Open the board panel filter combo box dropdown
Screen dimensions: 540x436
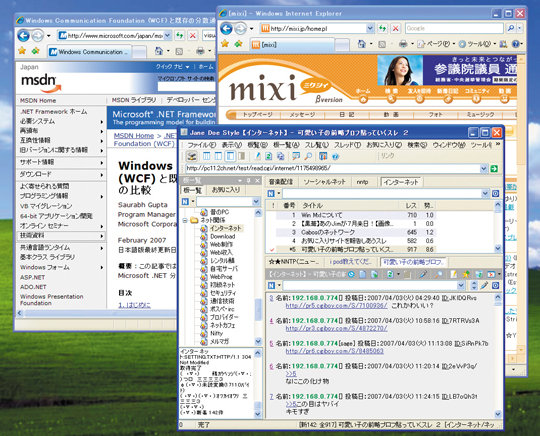tap(256, 201)
